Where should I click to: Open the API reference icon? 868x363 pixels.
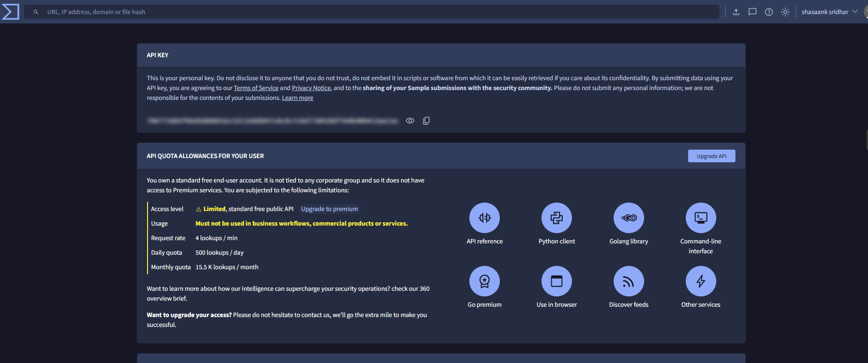pos(484,218)
